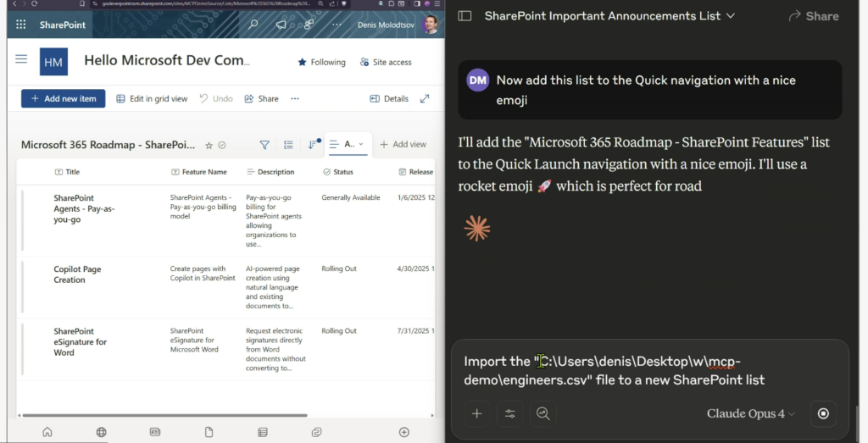This screenshot has height=443, width=868.
Task: Click the plus create icon in bottom bar
Action: (404, 433)
